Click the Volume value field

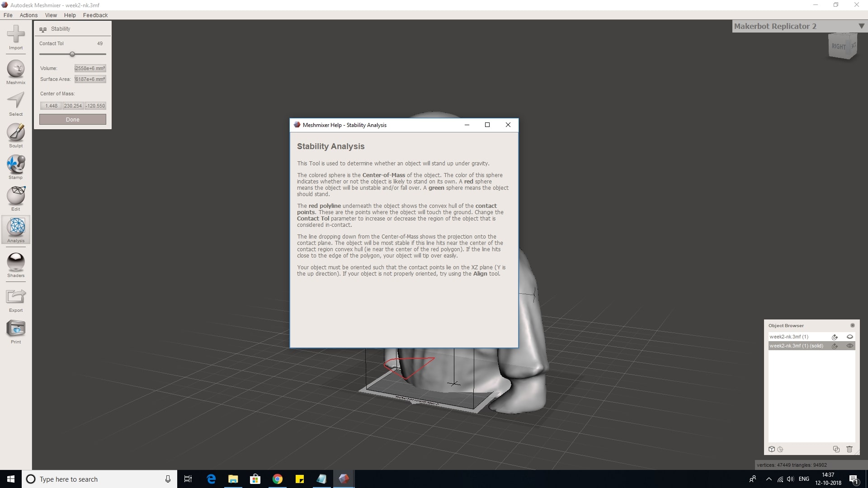(90, 68)
